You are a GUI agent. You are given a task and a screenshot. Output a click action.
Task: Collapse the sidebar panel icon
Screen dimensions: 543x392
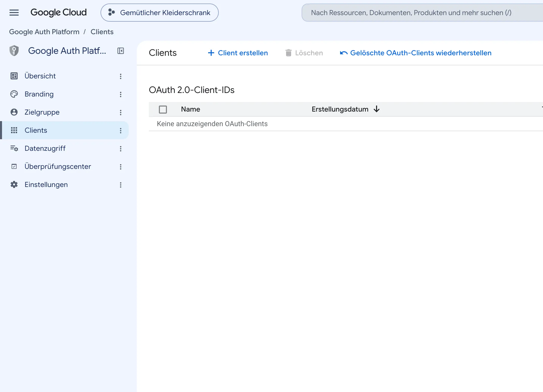(121, 51)
